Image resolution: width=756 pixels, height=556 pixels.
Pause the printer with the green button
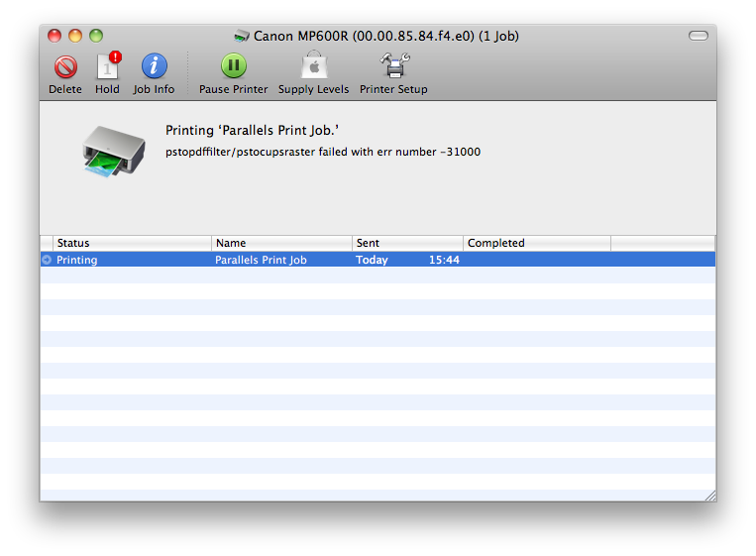234,65
